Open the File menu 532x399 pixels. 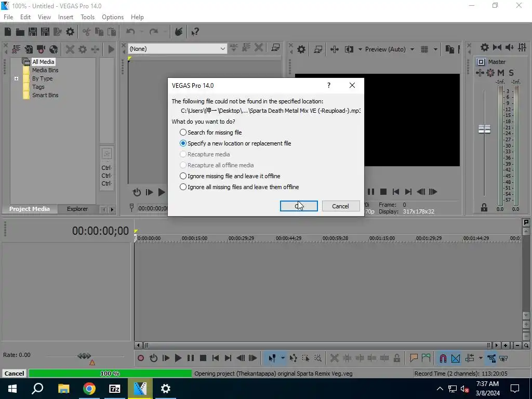click(8, 17)
